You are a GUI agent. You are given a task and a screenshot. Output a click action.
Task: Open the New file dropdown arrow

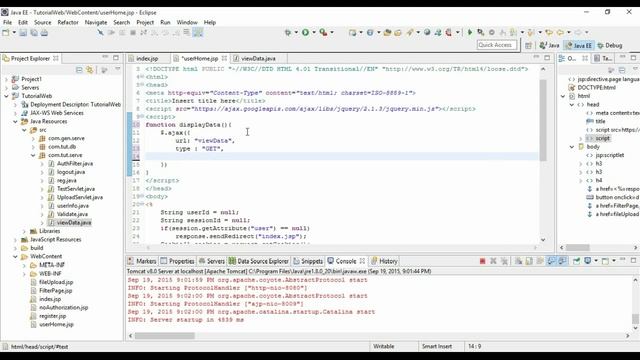[x=14, y=32]
